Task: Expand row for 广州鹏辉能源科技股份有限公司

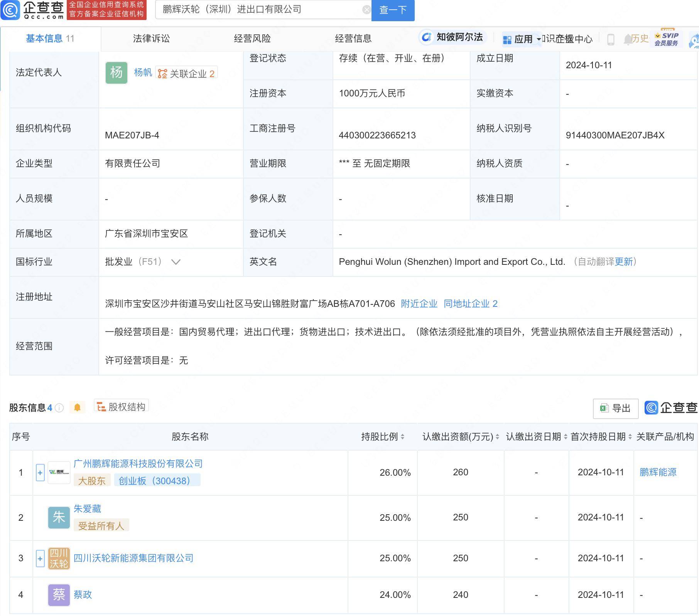Action: (40, 473)
